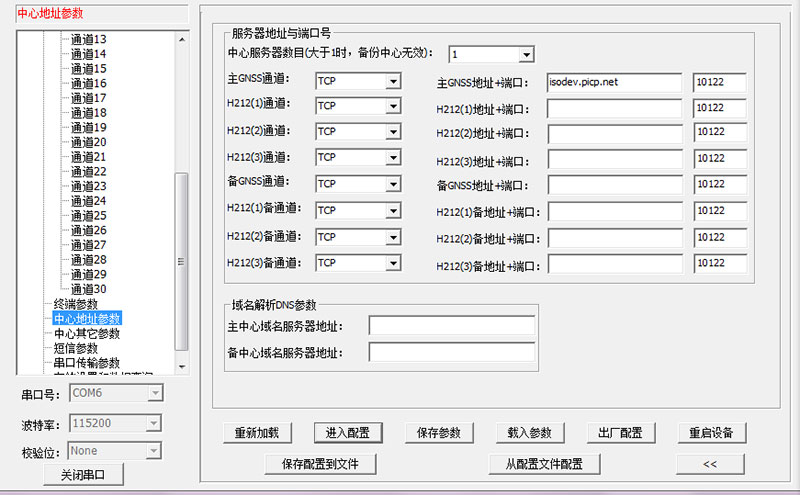Click the H212(2)备地址+端口 port field
Screen dimensions: 800x495
tap(720, 238)
